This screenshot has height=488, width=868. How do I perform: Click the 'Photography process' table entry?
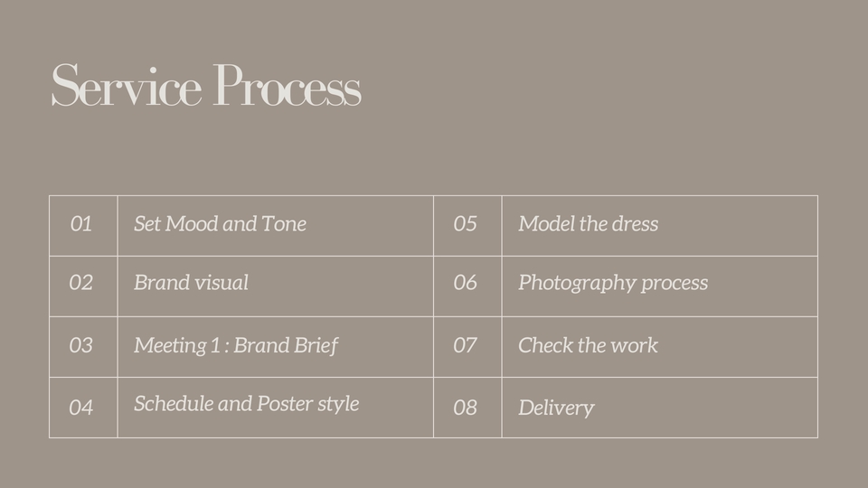click(613, 283)
